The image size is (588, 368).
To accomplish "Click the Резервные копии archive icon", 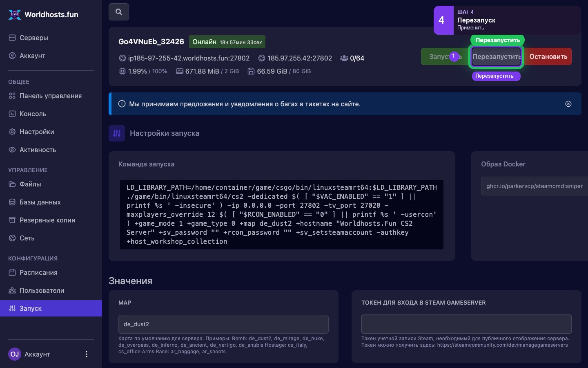I will [12, 220].
